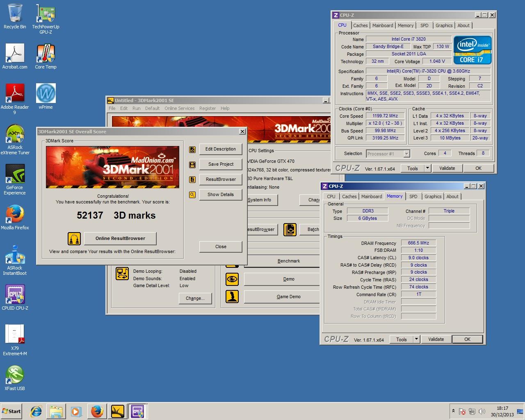
Task: Open the Adobe Reader 9 shortcut
Action: (15, 99)
